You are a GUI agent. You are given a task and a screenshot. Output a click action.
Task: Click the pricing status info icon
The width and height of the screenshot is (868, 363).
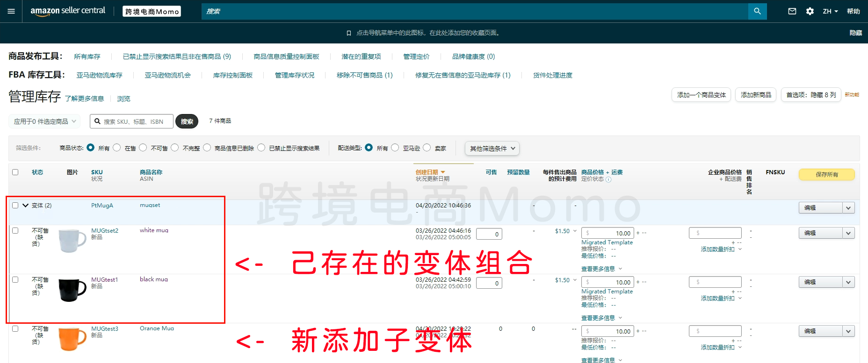(x=608, y=179)
